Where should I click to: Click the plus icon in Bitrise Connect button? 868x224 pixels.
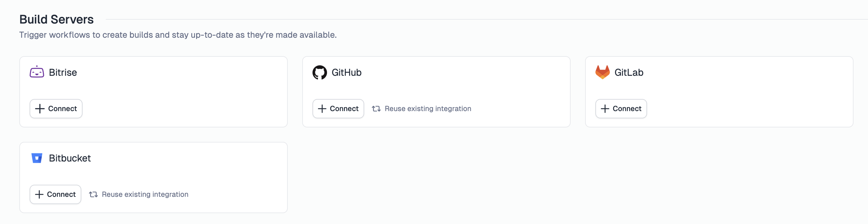click(x=40, y=109)
